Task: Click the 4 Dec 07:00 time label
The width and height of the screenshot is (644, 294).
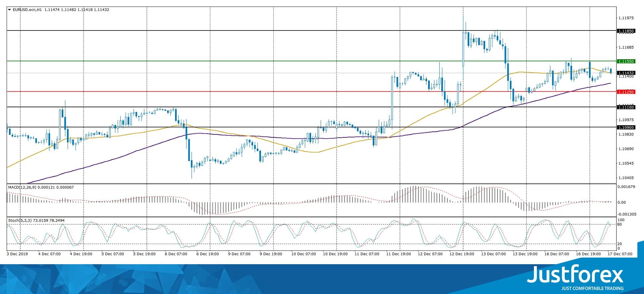Action: coord(49,254)
